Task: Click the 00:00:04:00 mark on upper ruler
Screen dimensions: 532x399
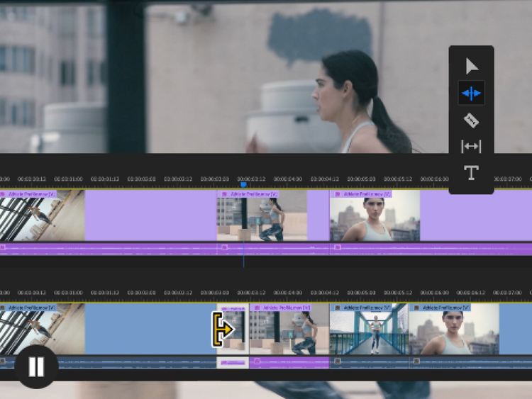Action: pos(288,179)
